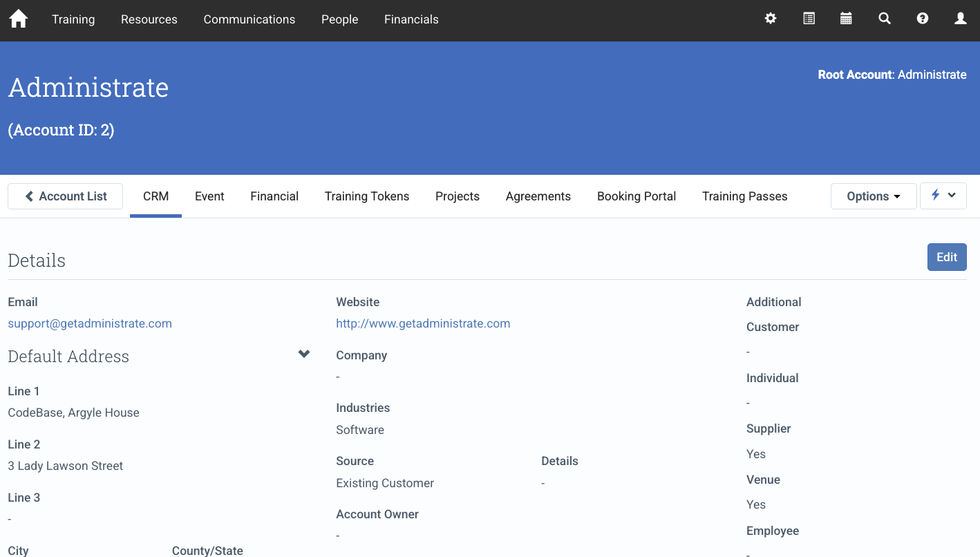Click the CodeBase, Argyle House address line

[x=74, y=413]
